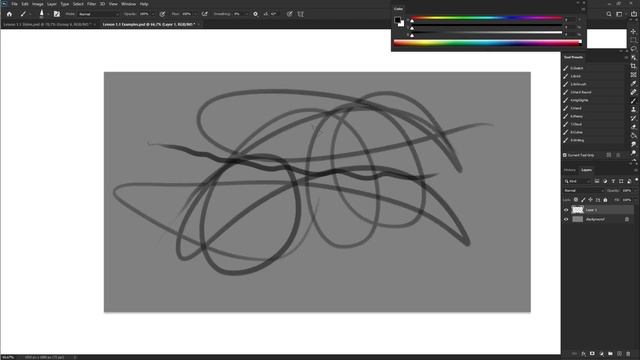This screenshot has width=640, height=360.
Task: Select the Move tool
Action: pos(633,31)
